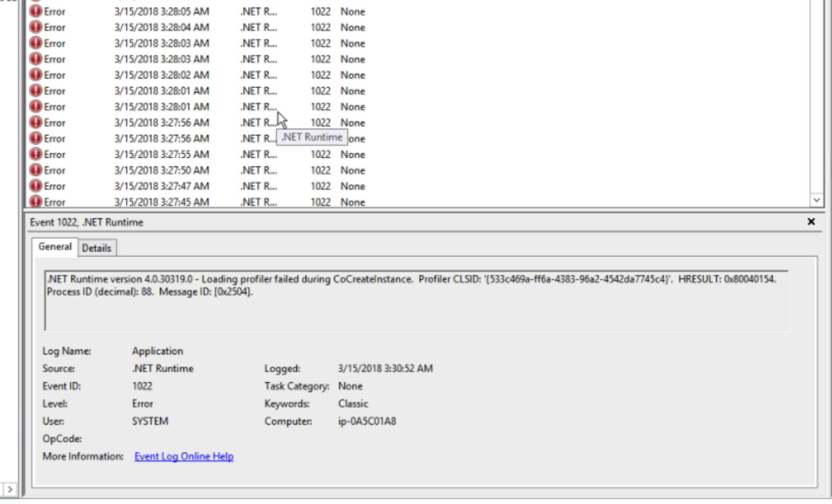Select the Error icon beside the 3:27:56 AM event

[x=36, y=122]
